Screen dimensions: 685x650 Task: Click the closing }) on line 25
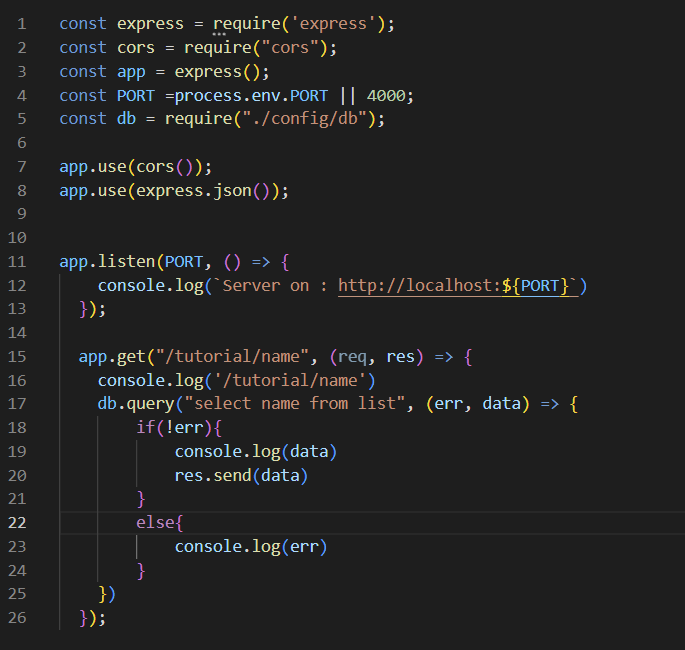point(107,594)
